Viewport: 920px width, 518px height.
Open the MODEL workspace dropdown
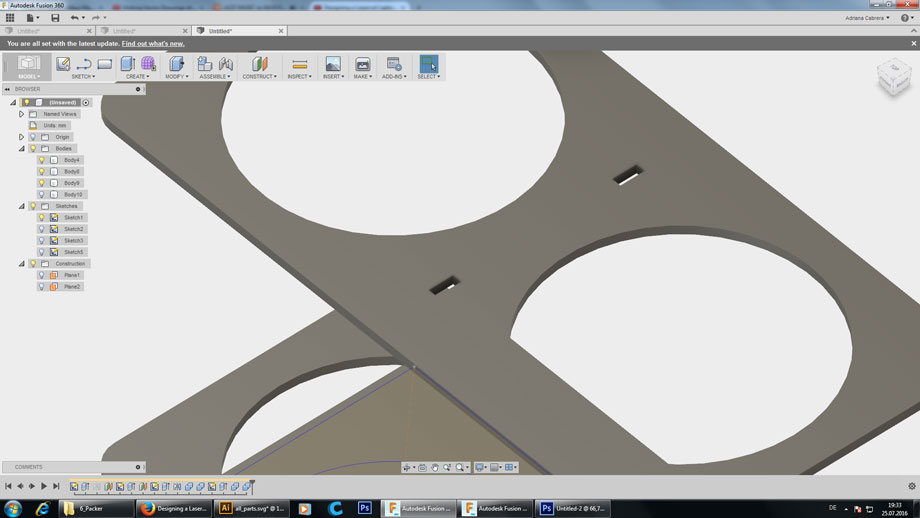click(28, 67)
